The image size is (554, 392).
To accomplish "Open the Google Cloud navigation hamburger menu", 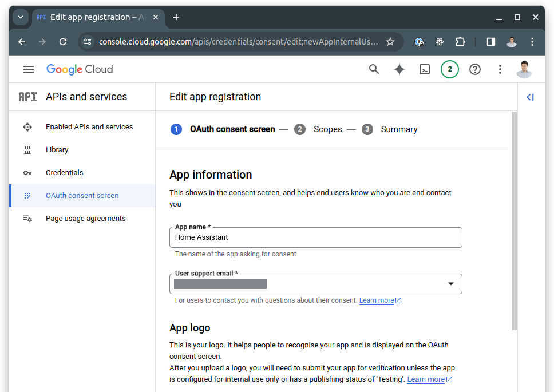I will [29, 69].
